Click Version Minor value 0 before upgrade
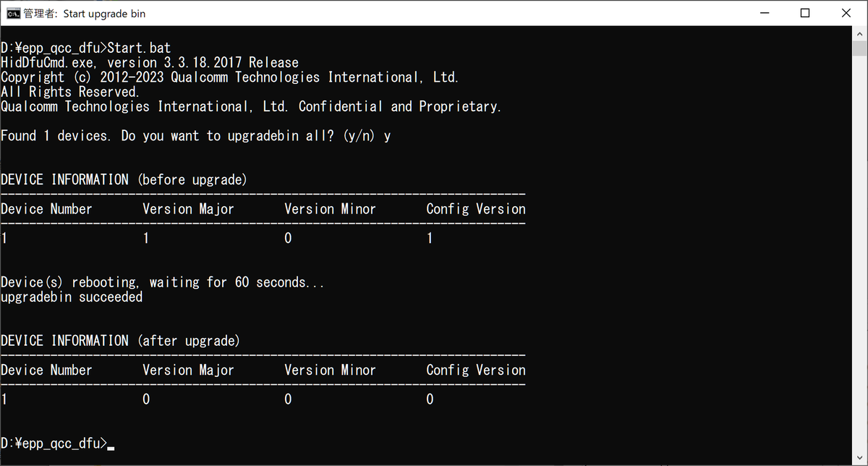The image size is (868, 466). (x=288, y=238)
